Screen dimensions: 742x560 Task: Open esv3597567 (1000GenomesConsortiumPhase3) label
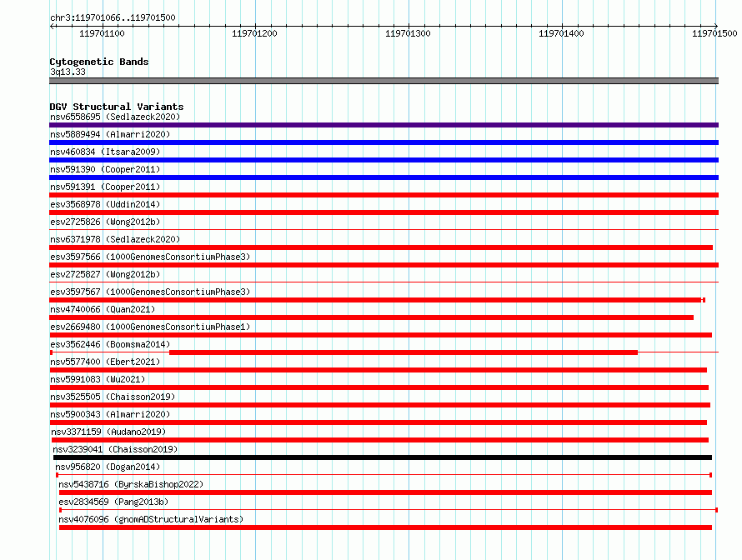pos(150,292)
